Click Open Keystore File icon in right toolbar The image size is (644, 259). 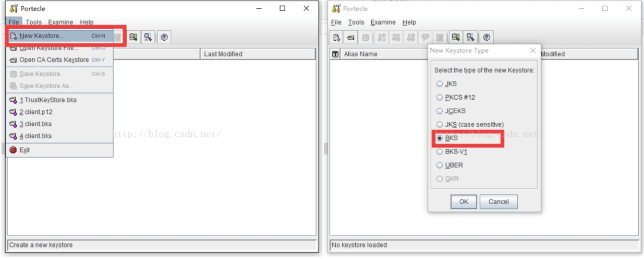(351, 37)
